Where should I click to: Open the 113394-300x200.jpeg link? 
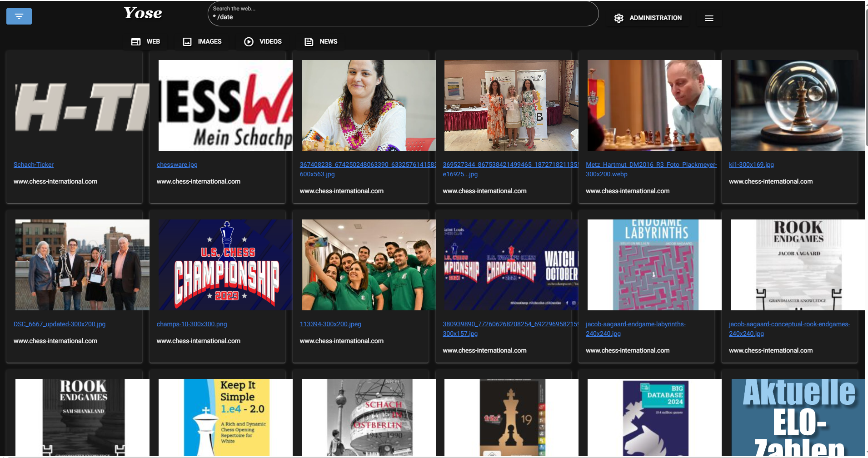click(330, 324)
